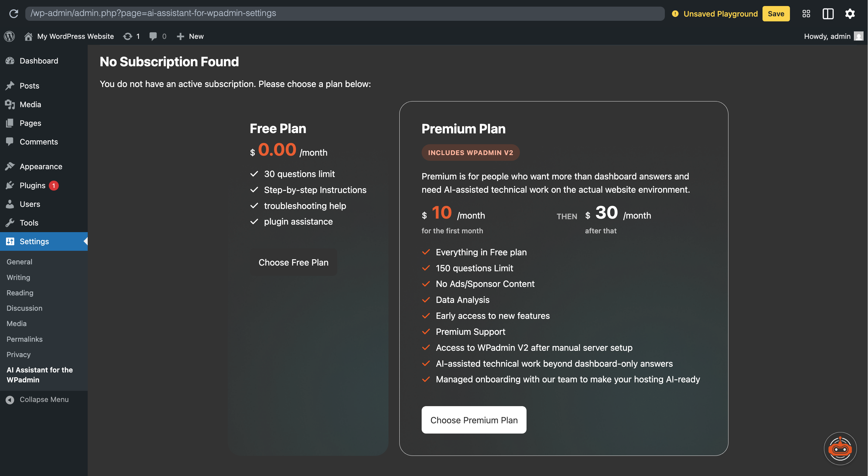868x476 pixels.
Task: Click the Posts pushpin icon
Action: (x=10, y=86)
